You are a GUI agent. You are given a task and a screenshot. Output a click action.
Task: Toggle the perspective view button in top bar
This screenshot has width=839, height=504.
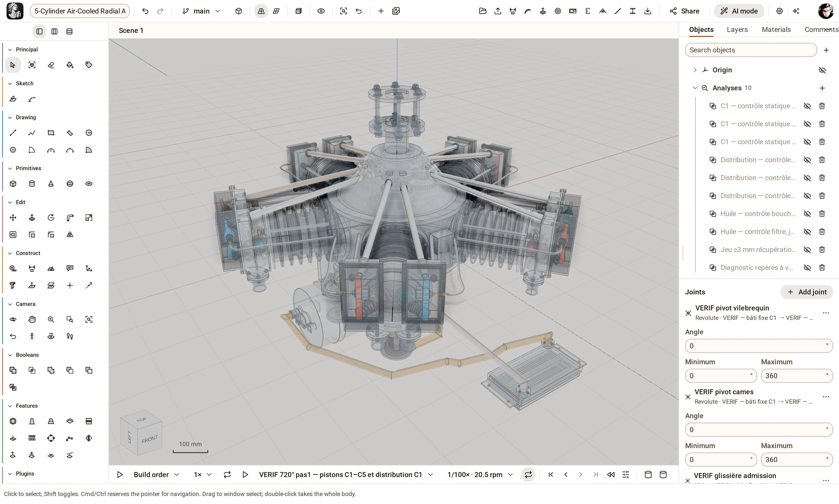click(x=261, y=11)
